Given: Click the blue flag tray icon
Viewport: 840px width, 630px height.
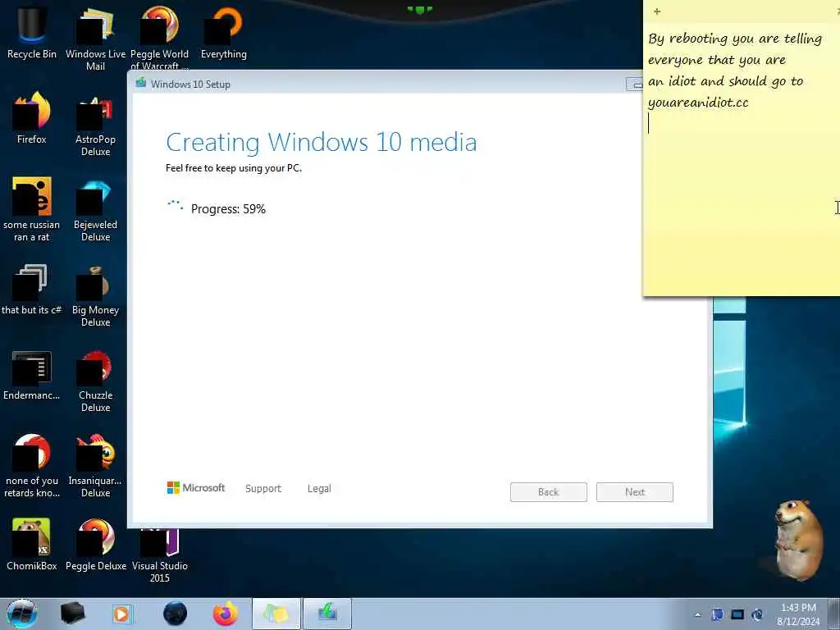Looking at the screenshot, I should tap(717, 614).
